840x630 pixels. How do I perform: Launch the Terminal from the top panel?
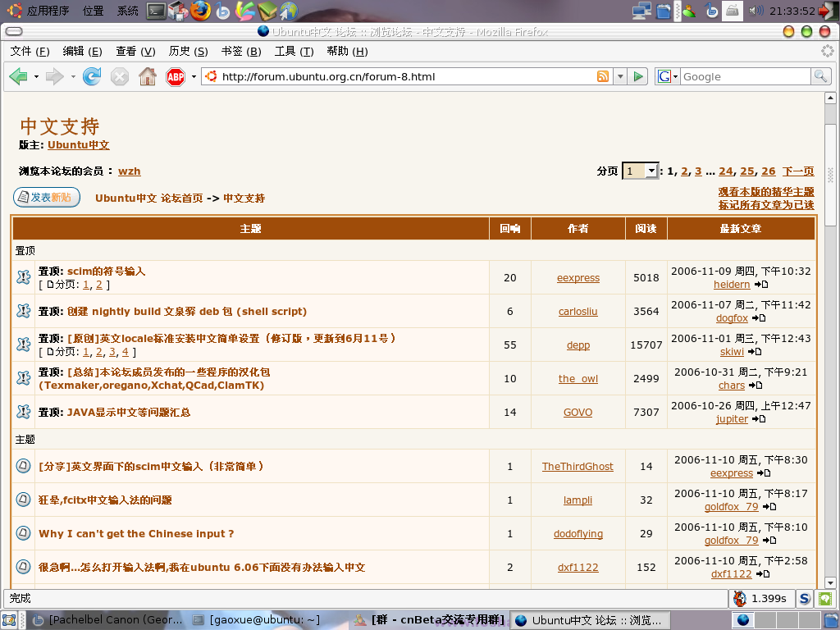[156, 11]
